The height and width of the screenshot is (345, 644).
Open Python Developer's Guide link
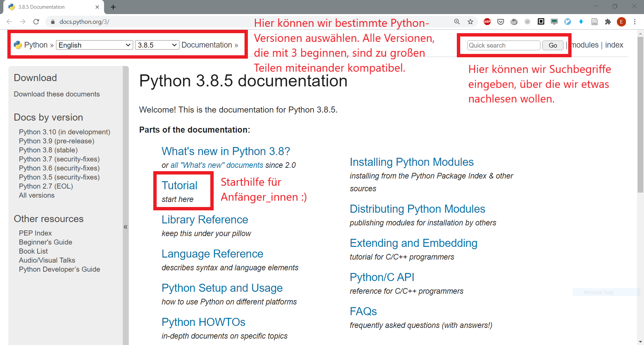pyautogui.click(x=59, y=269)
